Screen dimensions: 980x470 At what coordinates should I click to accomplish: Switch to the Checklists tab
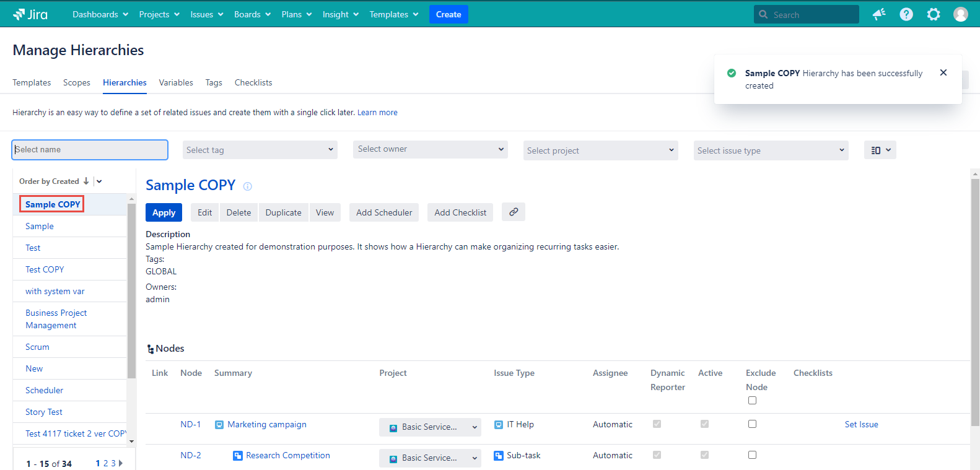coord(253,82)
